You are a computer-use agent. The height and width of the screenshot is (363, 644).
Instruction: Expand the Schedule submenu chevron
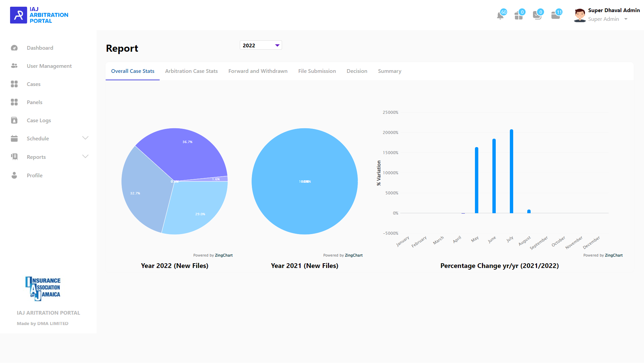coord(85,138)
